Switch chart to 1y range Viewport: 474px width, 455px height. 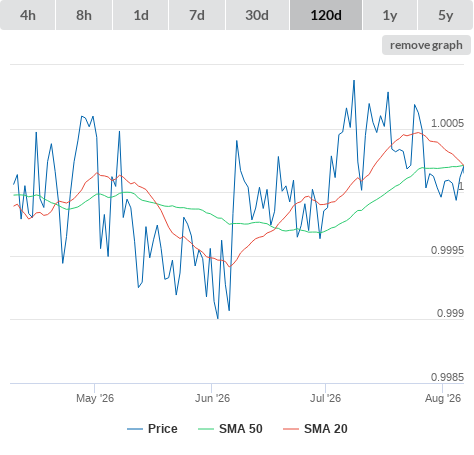tap(390, 15)
